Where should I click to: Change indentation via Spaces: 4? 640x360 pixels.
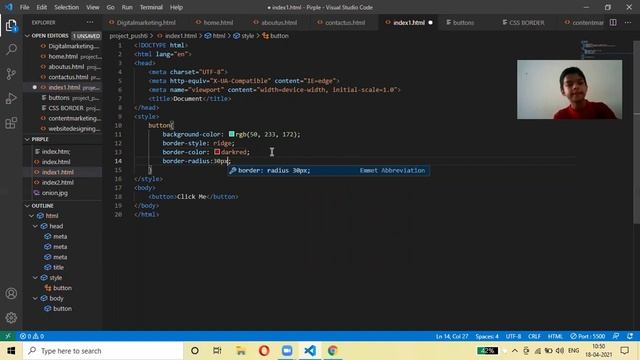coord(487,336)
